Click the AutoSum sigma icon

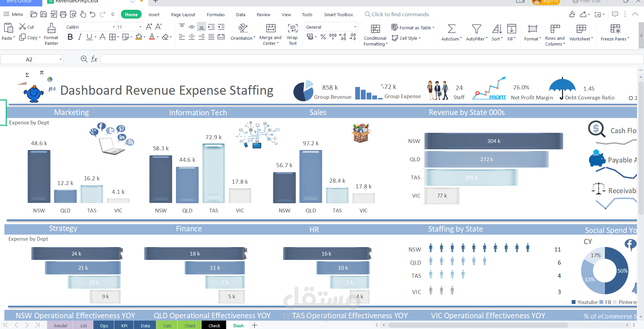(x=452, y=29)
